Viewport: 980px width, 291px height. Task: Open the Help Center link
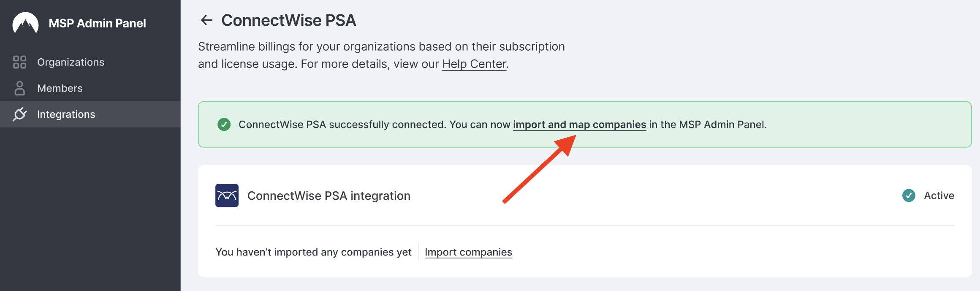click(x=474, y=64)
